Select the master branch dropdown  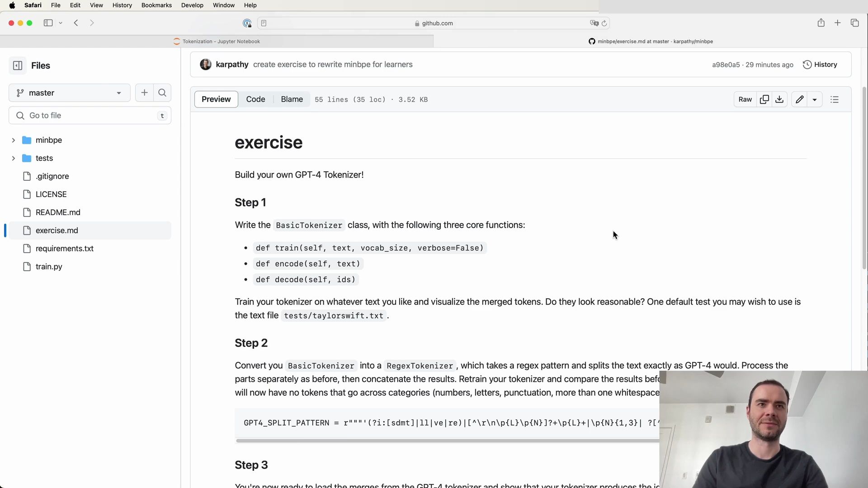tap(69, 92)
